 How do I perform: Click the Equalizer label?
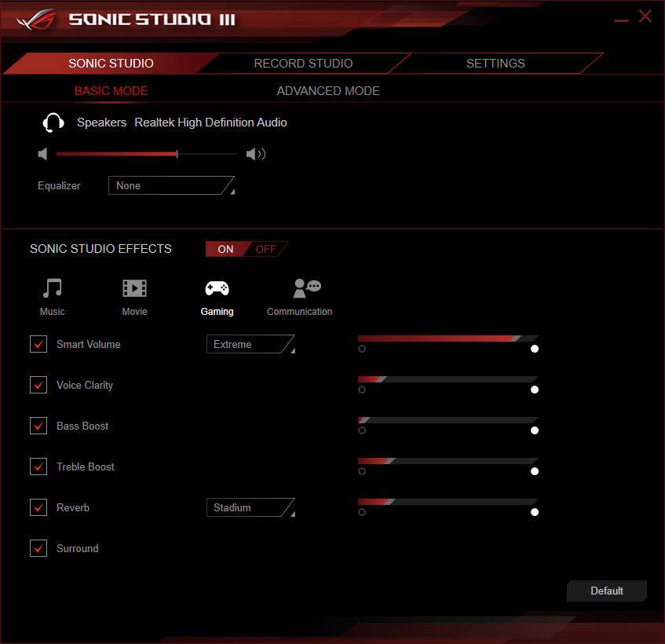click(x=59, y=186)
